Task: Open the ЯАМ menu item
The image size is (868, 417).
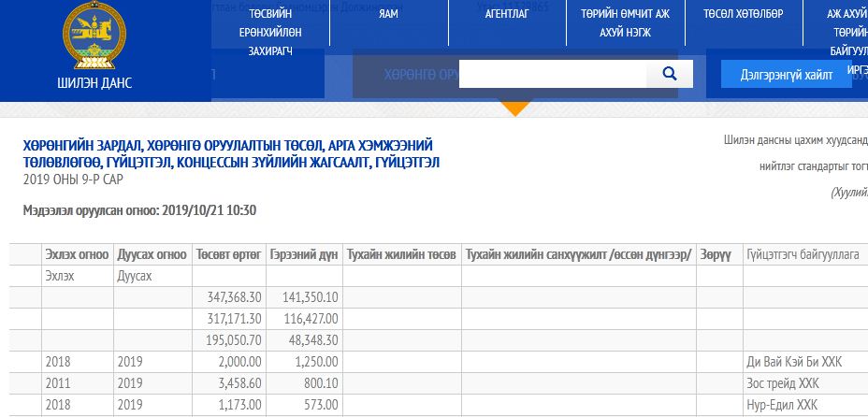Action: tap(388, 14)
